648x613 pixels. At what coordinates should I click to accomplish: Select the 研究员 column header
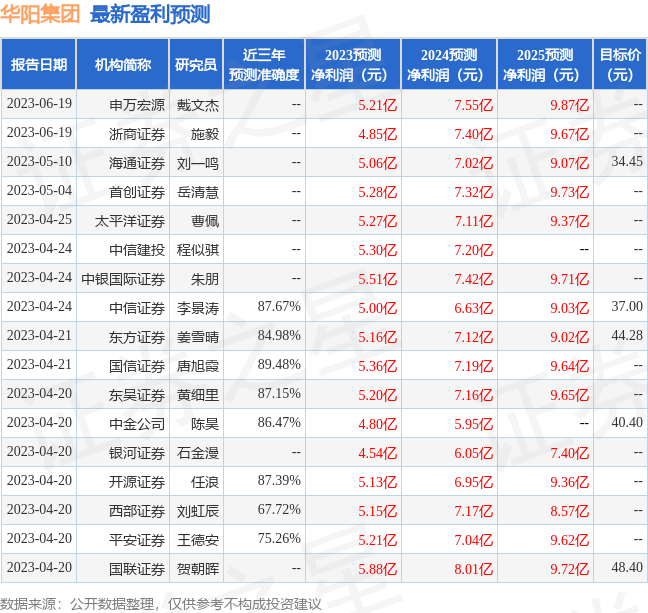pos(196,64)
